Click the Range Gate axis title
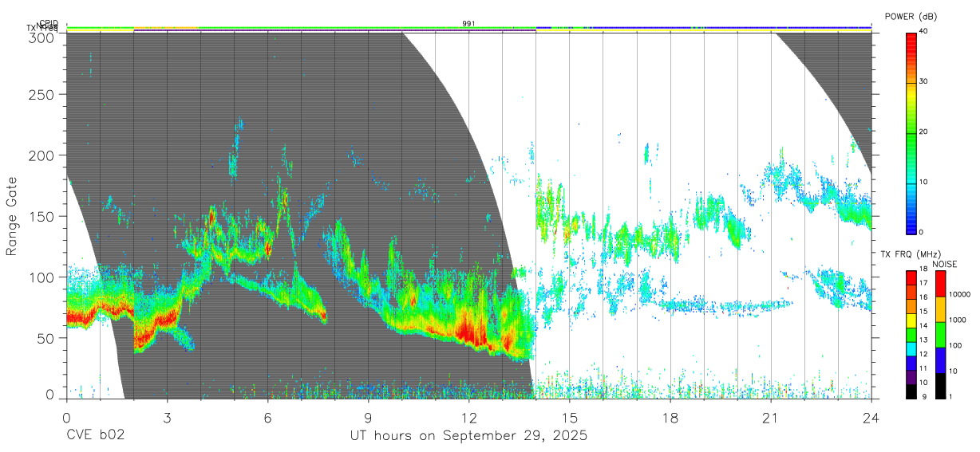This screenshot has width=980, height=452. pos(12,216)
